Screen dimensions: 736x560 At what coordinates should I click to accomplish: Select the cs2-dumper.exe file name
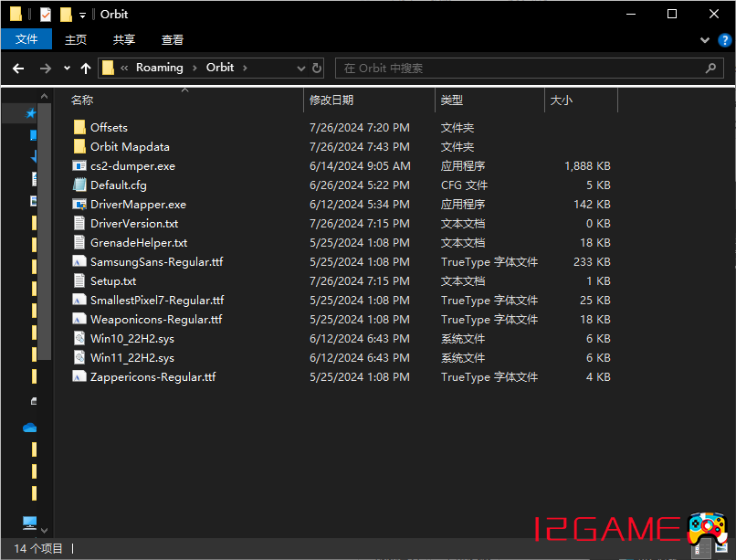tap(132, 166)
